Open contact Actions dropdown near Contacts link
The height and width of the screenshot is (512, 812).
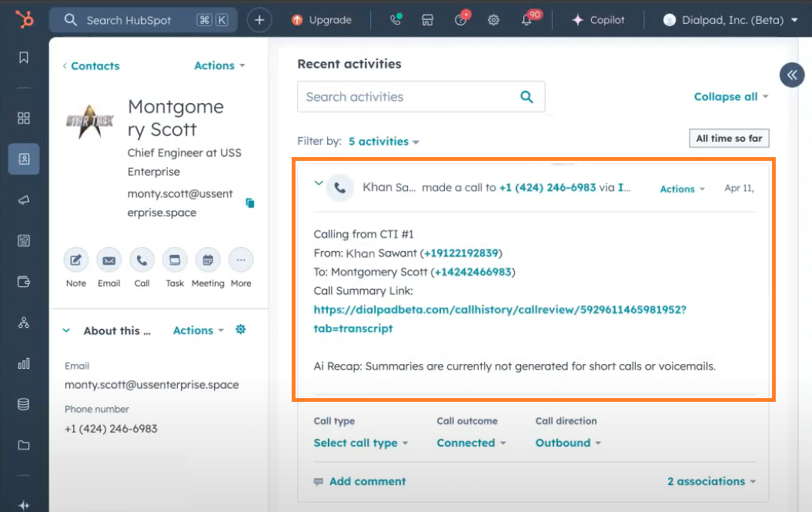[x=219, y=65]
